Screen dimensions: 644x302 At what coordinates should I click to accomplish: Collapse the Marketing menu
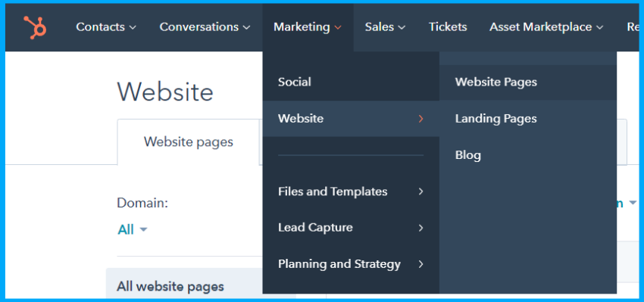click(308, 27)
